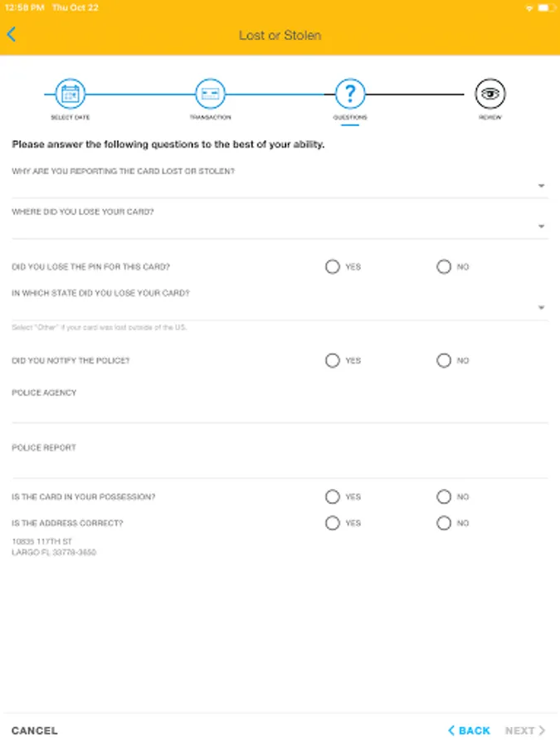Expand the where did you lose card dropdown
The width and height of the screenshot is (560, 747).
[x=280, y=227]
